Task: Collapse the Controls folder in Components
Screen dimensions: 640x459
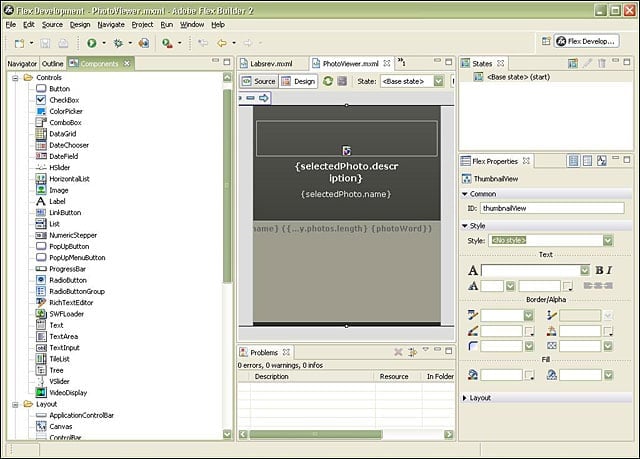Action: click(x=15, y=78)
